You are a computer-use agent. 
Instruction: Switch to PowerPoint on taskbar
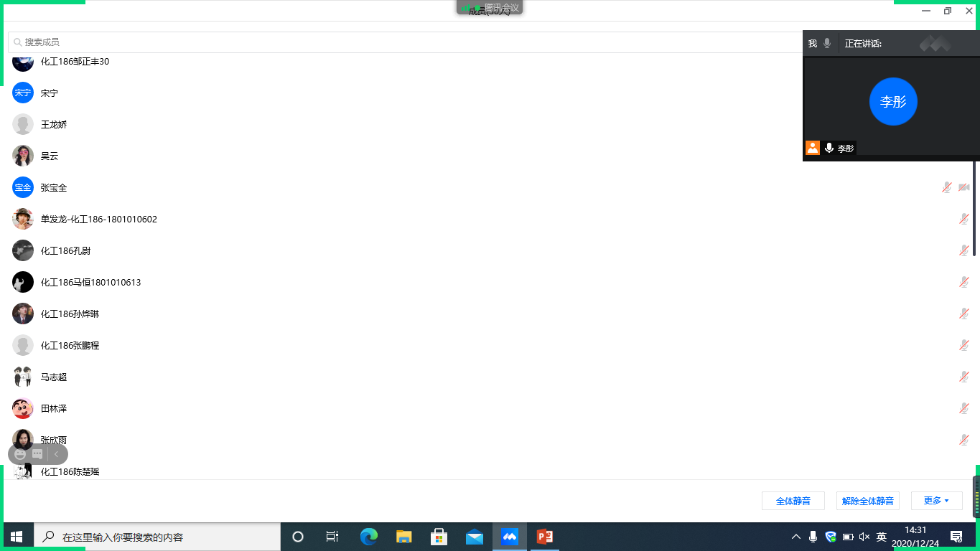coord(545,537)
